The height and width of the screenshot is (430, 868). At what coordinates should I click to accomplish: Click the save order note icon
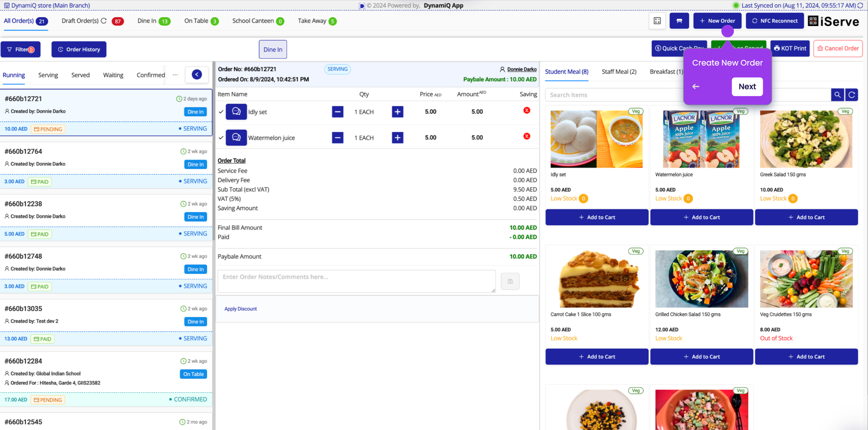tap(510, 281)
